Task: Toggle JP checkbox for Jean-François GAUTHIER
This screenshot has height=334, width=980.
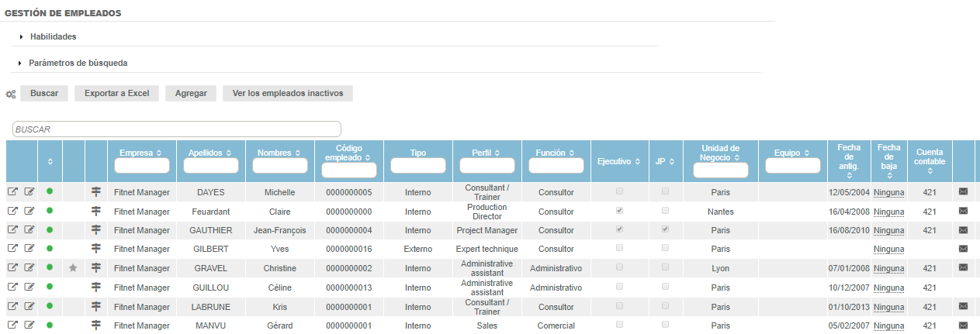Action: coord(665,230)
